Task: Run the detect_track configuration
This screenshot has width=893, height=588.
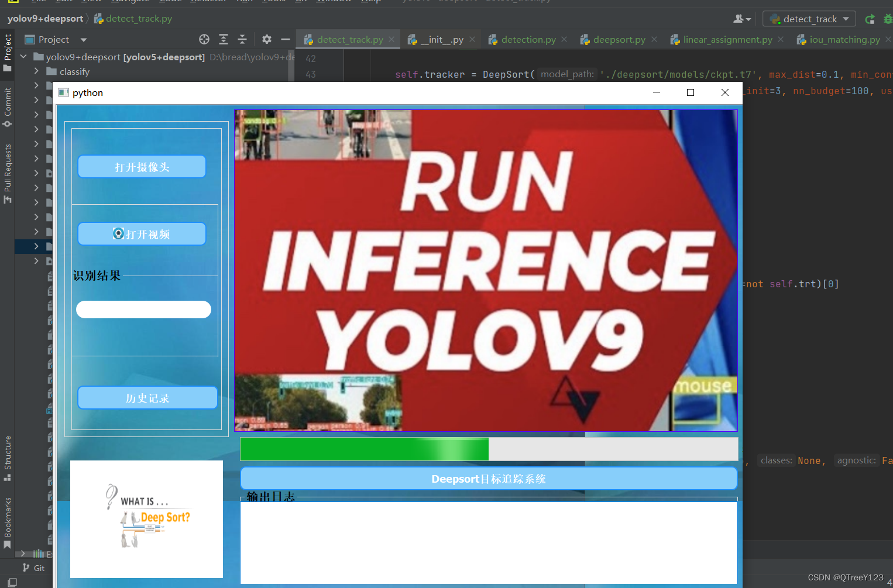Action: 870,19
